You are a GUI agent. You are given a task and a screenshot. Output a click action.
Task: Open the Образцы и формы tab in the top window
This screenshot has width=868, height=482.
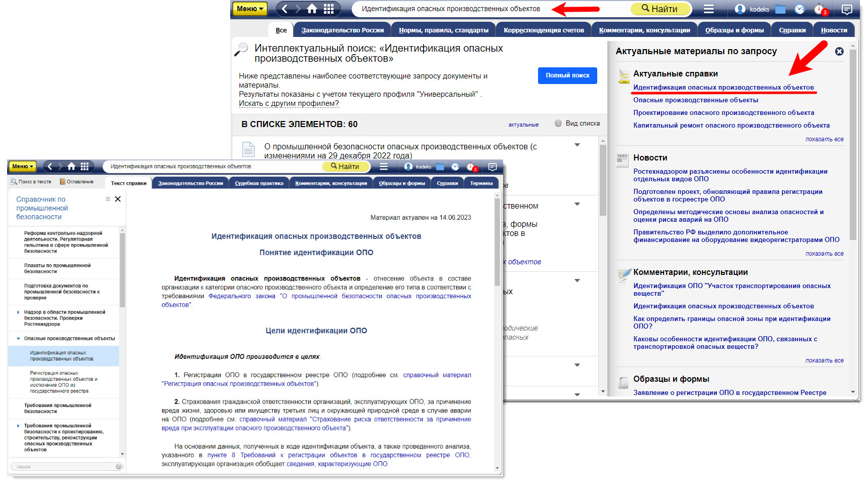pos(734,30)
